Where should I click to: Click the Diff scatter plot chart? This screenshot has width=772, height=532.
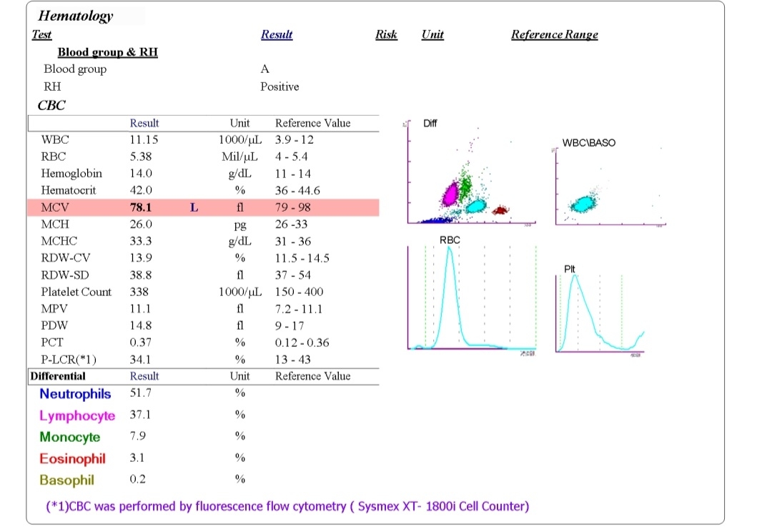pos(470,172)
